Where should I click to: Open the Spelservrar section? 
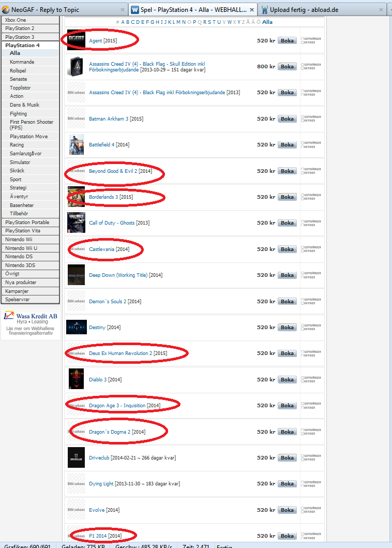tap(31, 300)
